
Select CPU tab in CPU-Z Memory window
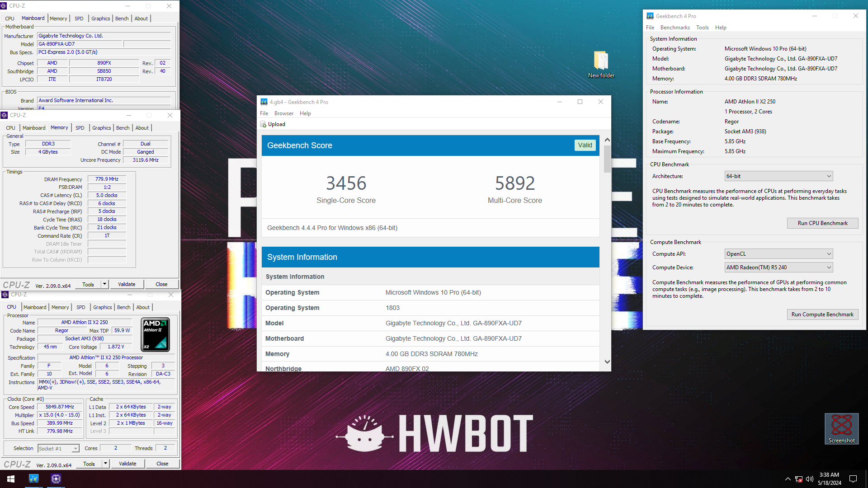click(x=10, y=128)
